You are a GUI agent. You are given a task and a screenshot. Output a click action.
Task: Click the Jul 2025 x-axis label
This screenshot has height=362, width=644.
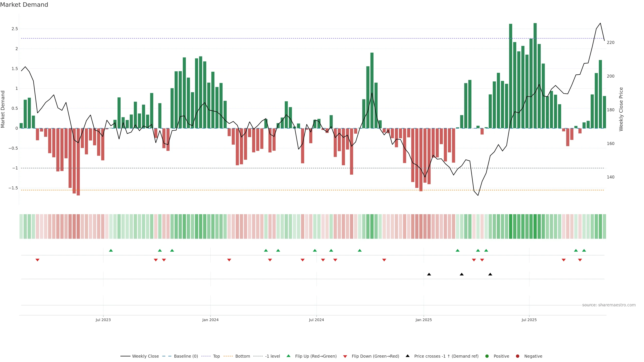529,320
